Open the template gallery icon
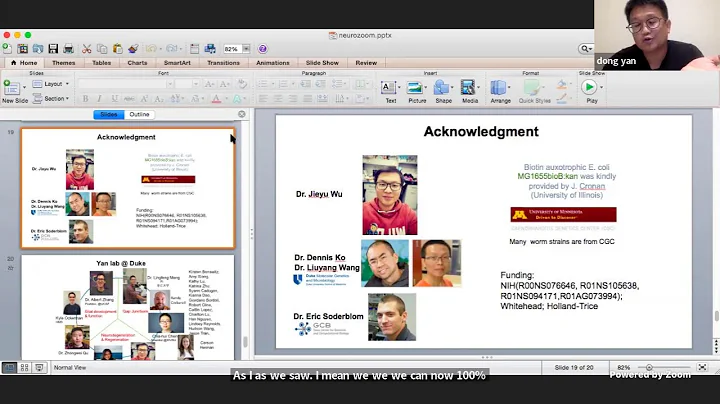This screenshot has width=720, height=404. (x=22, y=49)
